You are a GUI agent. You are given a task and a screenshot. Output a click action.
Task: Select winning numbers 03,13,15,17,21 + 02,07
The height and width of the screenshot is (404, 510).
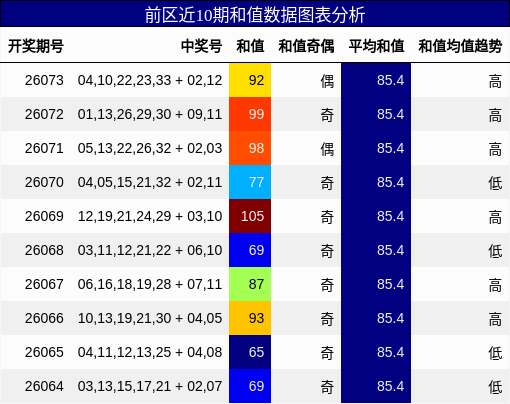point(150,386)
